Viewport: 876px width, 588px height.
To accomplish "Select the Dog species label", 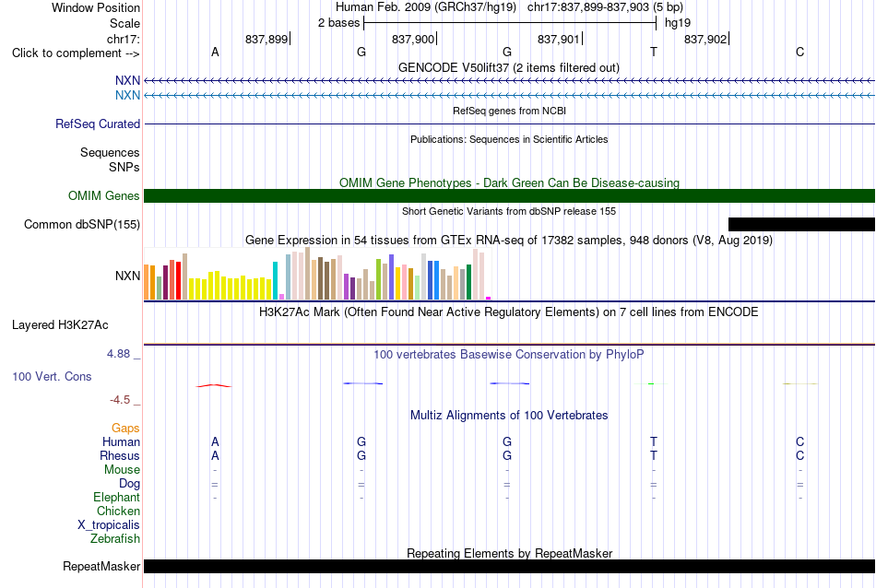I will pos(129,484).
